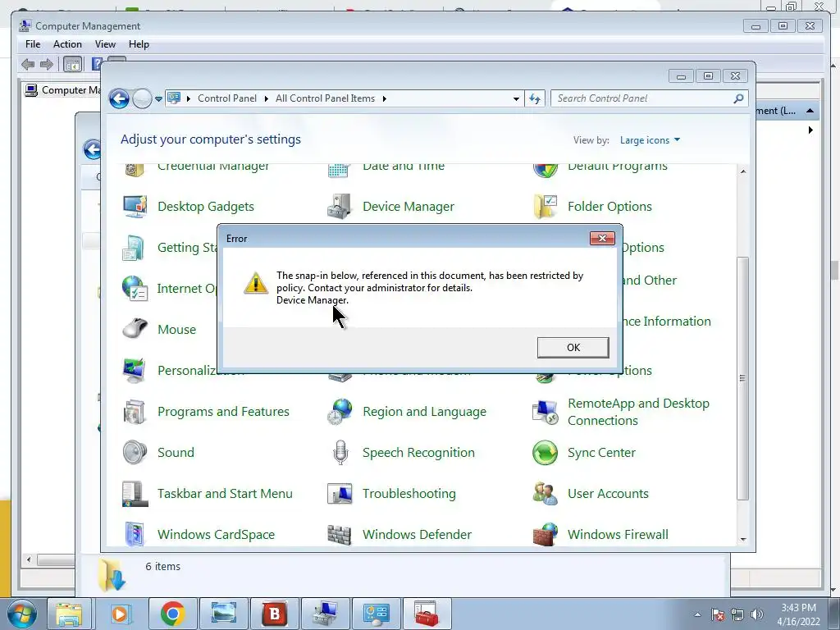This screenshot has height=630, width=840.
Task: Open the Sync Center icon
Action: pos(546,452)
